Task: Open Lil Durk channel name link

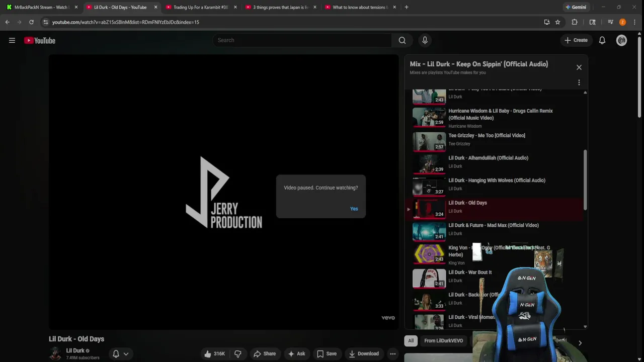Action: pyautogui.click(x=75, y=350)
